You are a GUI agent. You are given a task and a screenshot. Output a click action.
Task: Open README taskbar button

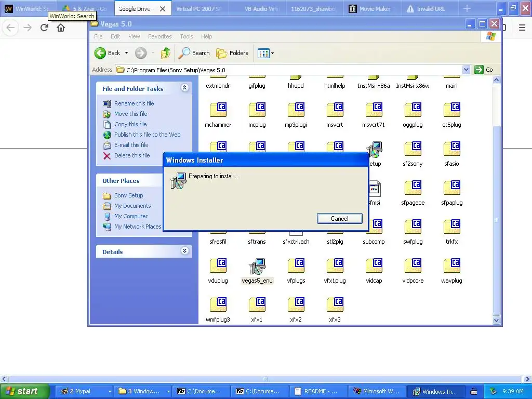click(317, 391)
